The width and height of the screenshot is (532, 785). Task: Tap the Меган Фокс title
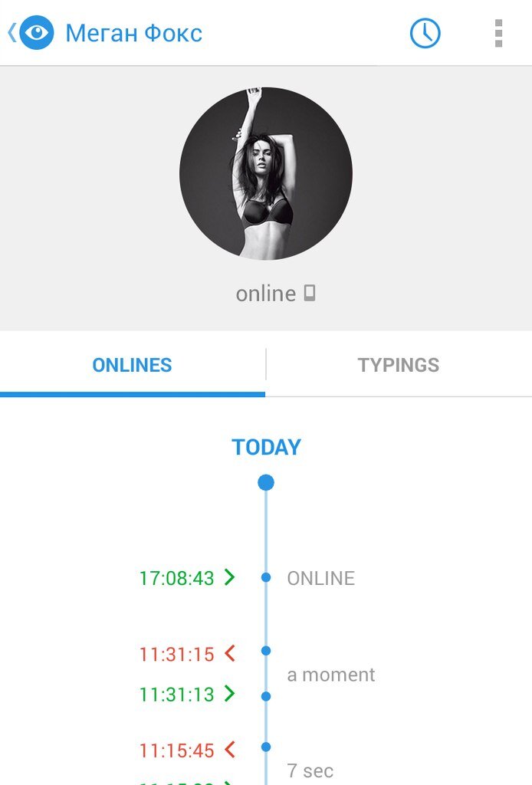134,33
